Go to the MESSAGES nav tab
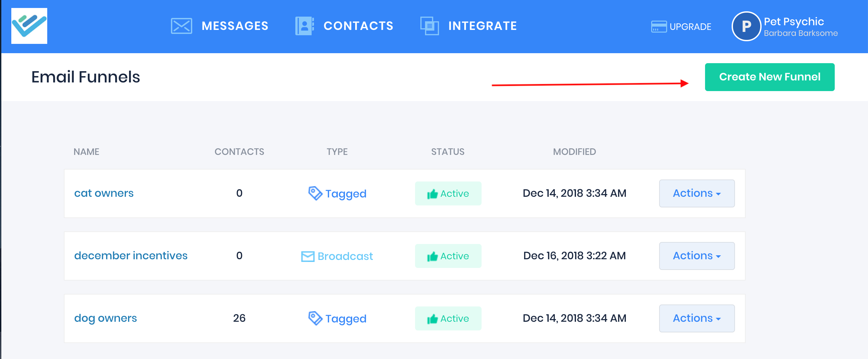Image resolution: width=868 pixels, height=359 pixels. point(234,26)
